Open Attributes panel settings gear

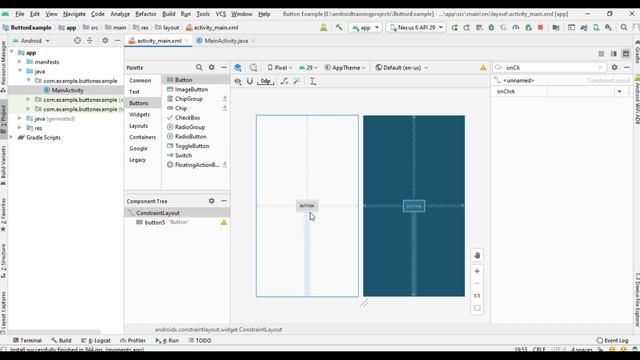614,67
